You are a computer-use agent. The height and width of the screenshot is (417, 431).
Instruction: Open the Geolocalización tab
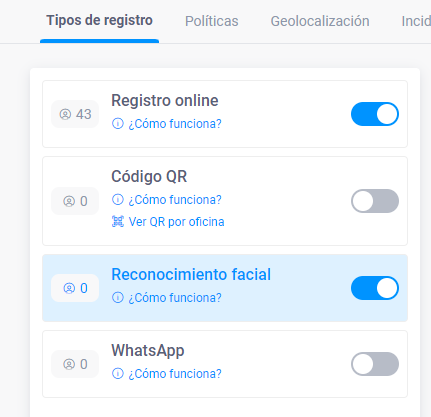point(320,21)
